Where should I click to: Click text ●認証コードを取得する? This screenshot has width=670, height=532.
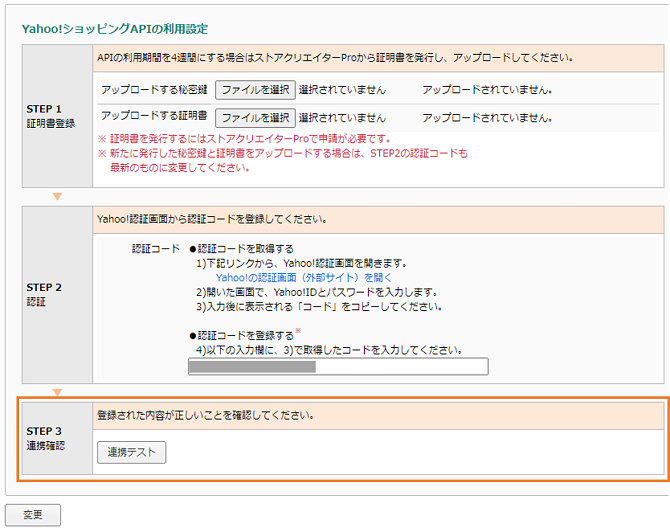click(x=241, y=249)
